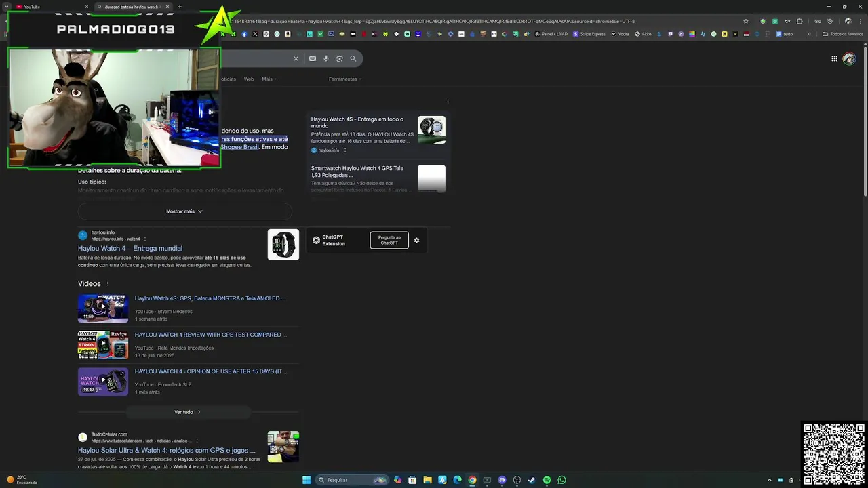
Task: Open the Windows Start menu
Action: (x=307, y=480)
